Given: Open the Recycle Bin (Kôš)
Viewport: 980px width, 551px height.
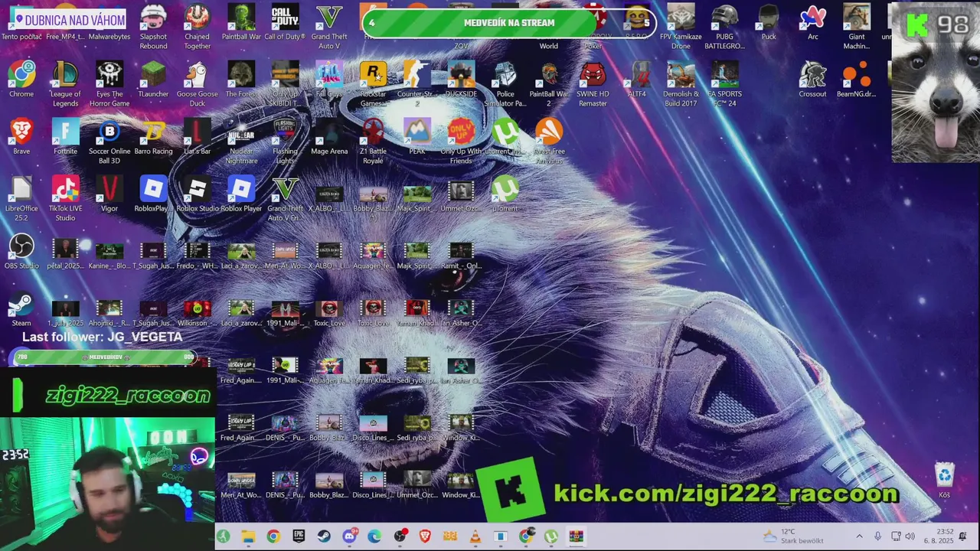Looking at the screenshot, I should point(945,481).
